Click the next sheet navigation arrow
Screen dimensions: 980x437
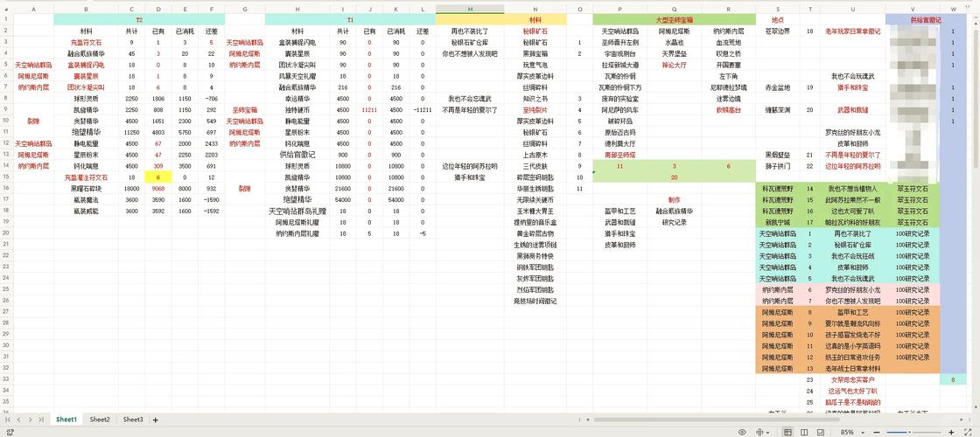30,420
